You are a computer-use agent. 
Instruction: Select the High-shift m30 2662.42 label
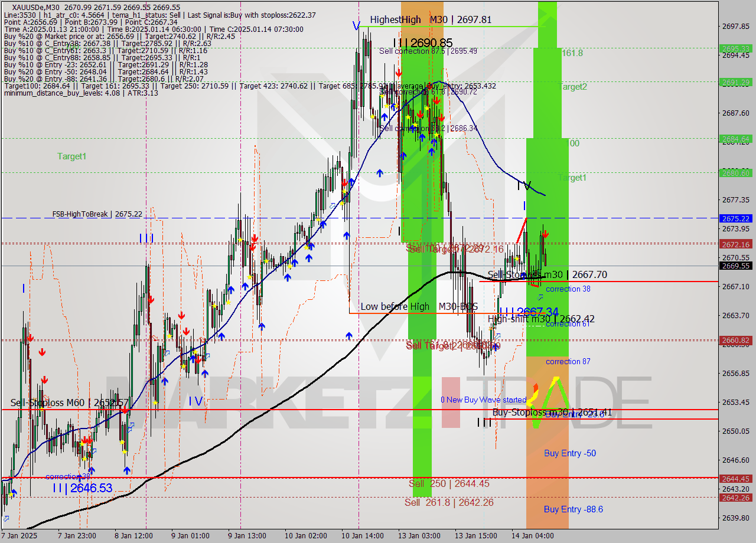[x=541, y=319]
